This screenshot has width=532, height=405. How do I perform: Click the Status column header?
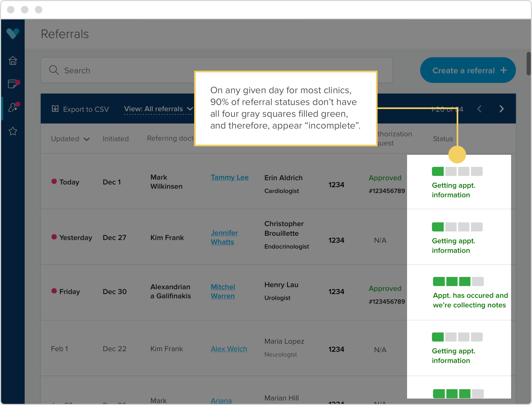[x=443, y=139]
